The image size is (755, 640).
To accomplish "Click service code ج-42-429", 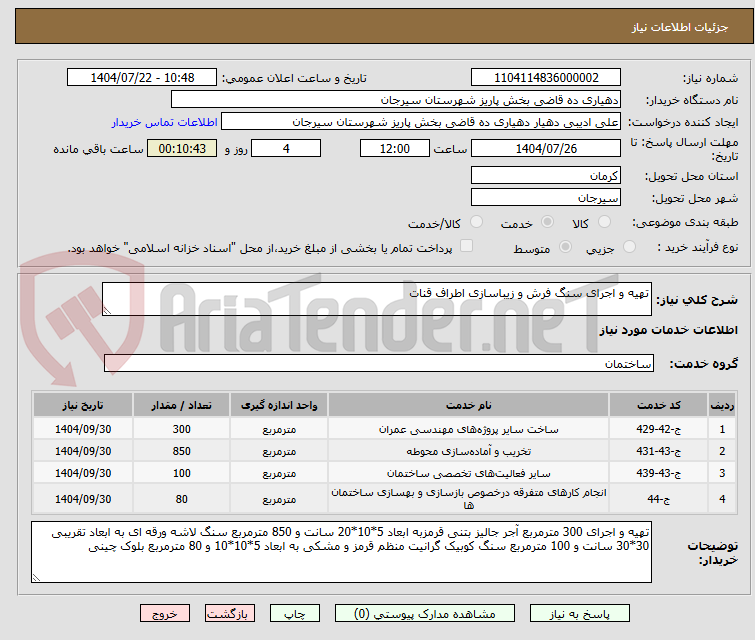I will tap(658, 429).
